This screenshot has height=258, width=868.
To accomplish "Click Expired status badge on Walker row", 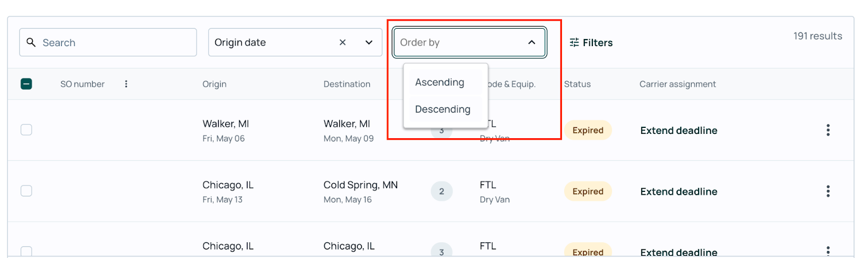I will (588, 130).
